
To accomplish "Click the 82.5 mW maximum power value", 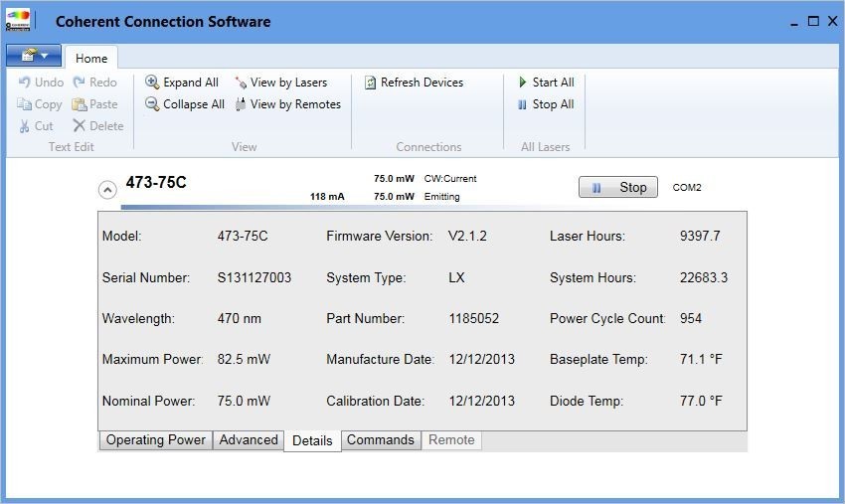I will [x=245, y=359].
